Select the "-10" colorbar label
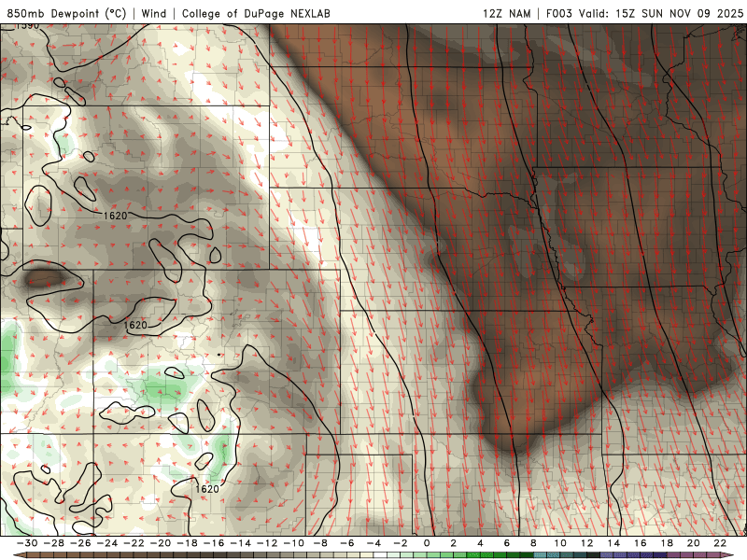 (294, 543)
